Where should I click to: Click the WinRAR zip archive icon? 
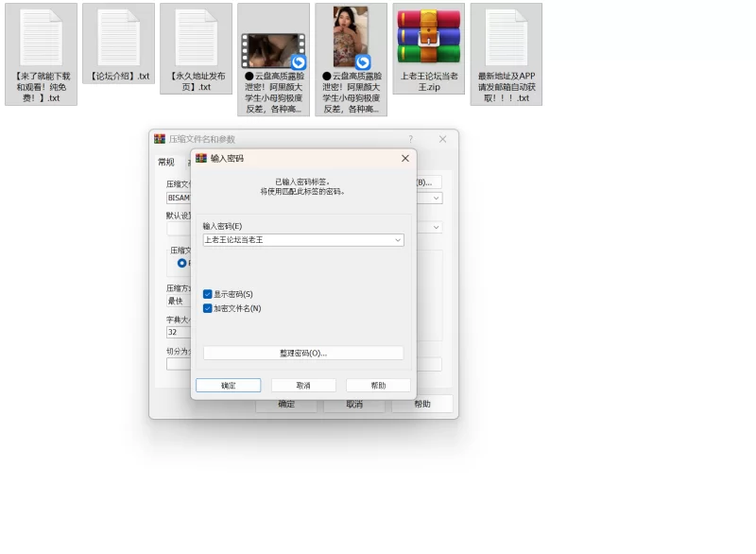(428, 38)
